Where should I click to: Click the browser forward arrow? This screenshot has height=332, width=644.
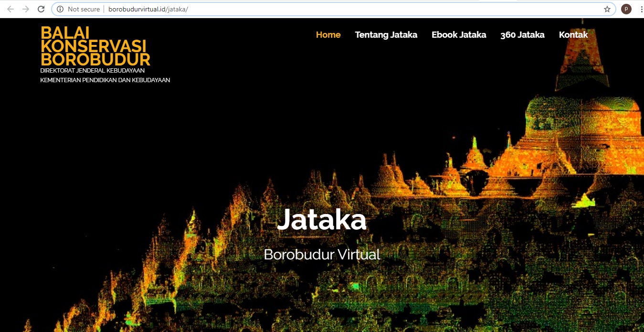tap(26, 9)
